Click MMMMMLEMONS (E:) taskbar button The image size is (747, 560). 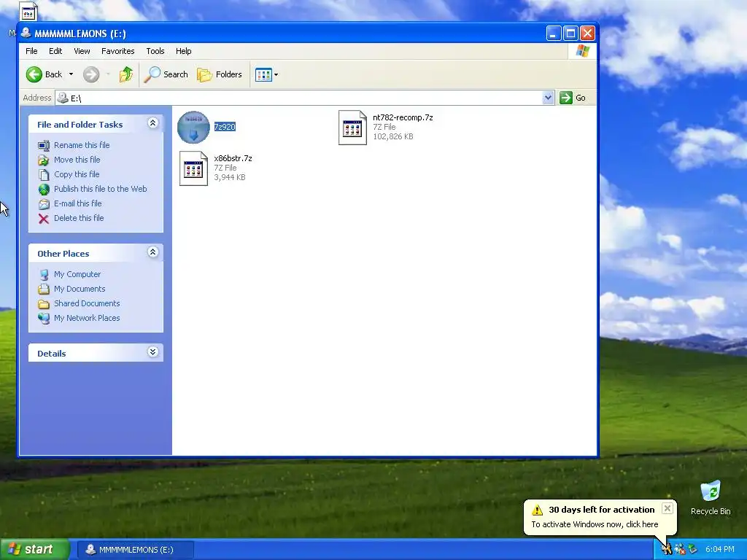click(x=135, y=550)
